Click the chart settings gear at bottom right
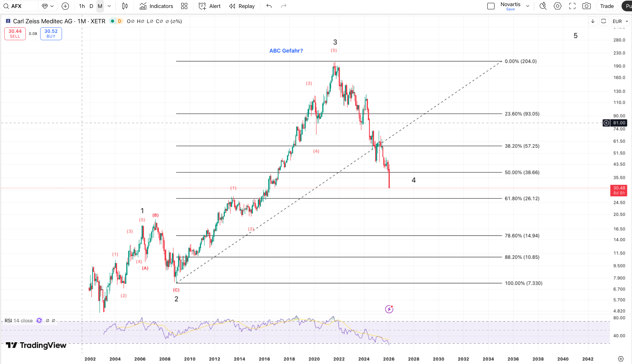This screenshot has height=364, width=632. 621,359
